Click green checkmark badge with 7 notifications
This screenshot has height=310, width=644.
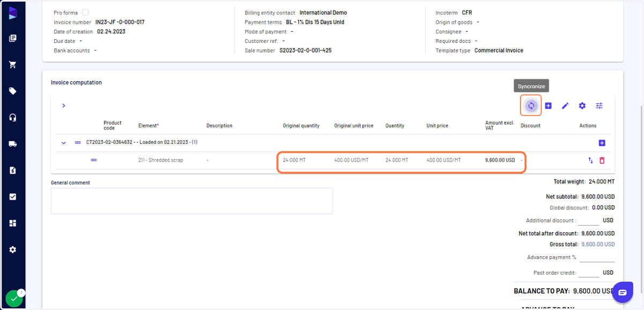pos(14,298)
